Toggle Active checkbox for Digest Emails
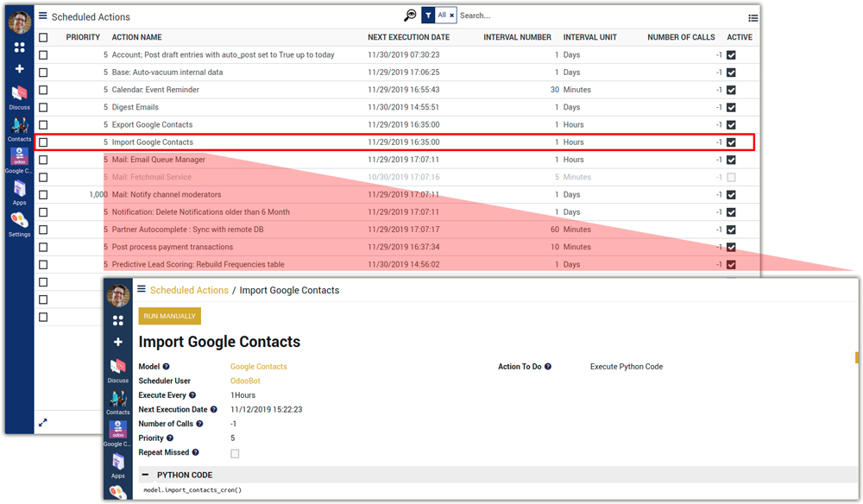The width and height of the screenshot is (863, 504). point(731,108)
